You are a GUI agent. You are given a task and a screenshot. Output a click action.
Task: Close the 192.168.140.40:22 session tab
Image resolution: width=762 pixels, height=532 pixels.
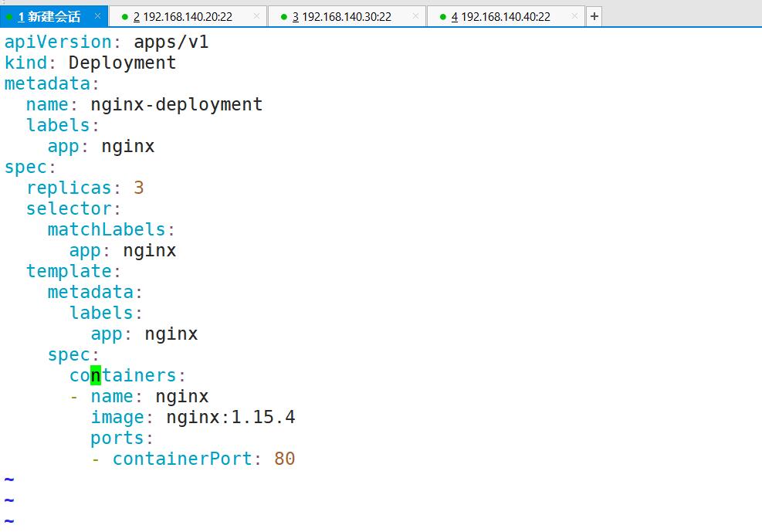574,15
